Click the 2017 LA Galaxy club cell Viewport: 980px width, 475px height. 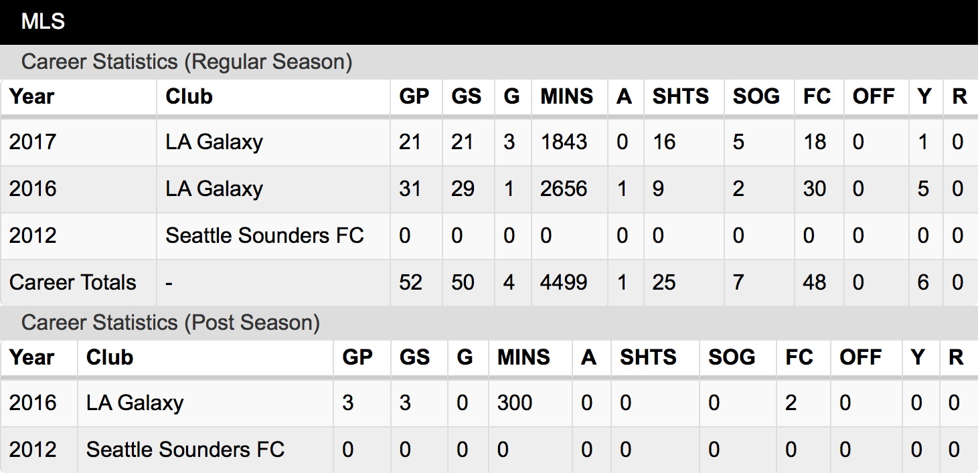tap(214, 142)
